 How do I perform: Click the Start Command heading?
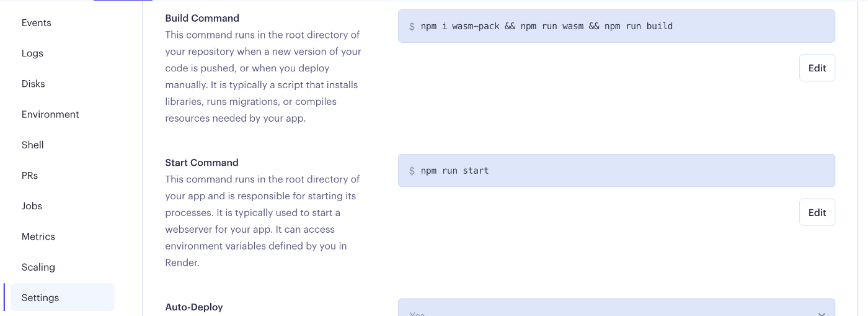coord(201,163)
